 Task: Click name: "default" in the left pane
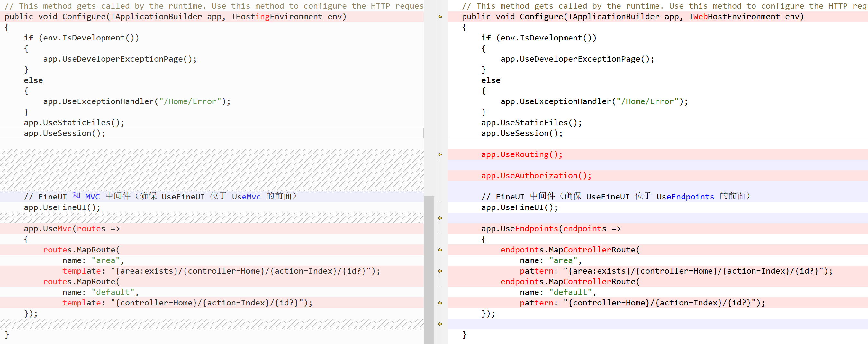click(x=100, y=293)
